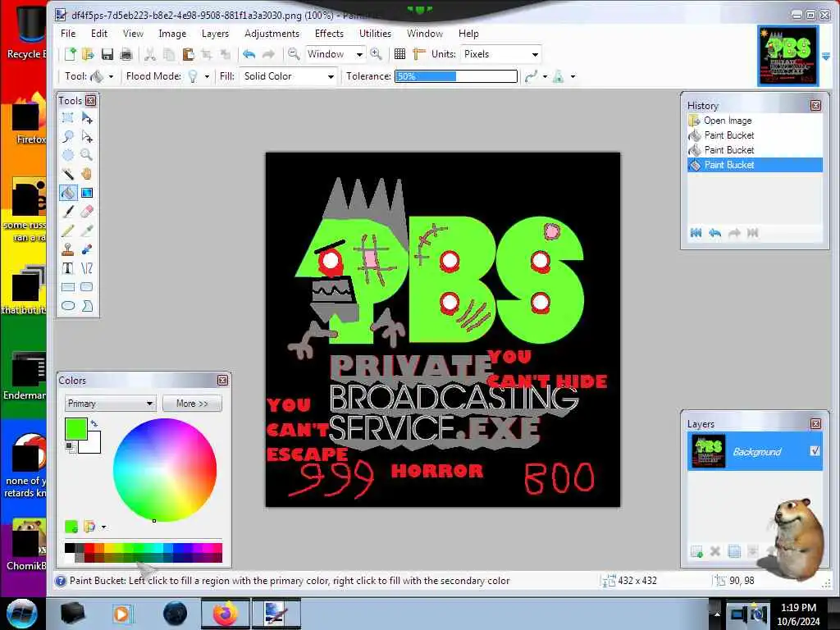Select the Text tool
The height and width of the screenshot is (630, 840).
click(68, 268)
